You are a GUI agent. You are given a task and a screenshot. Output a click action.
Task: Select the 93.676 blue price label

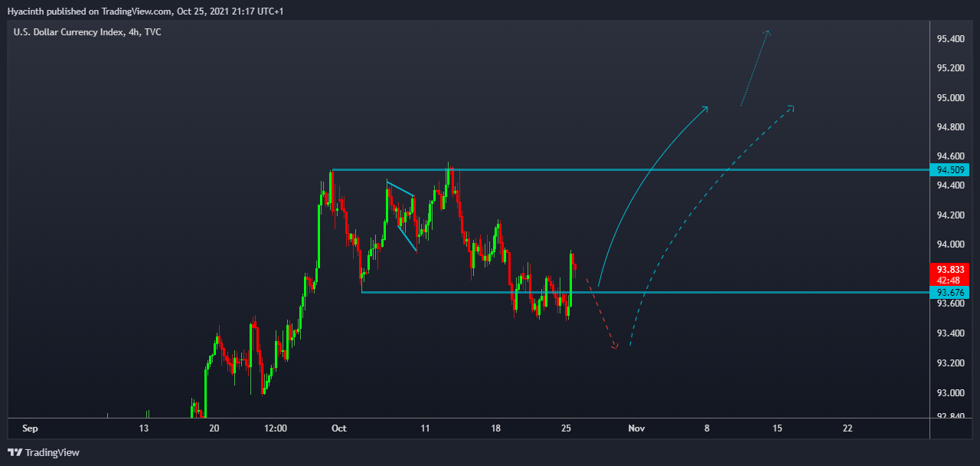point(949,292)
